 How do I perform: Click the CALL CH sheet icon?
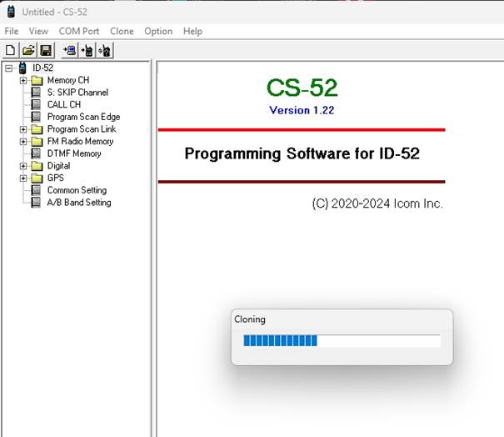[x=36, y=104]
